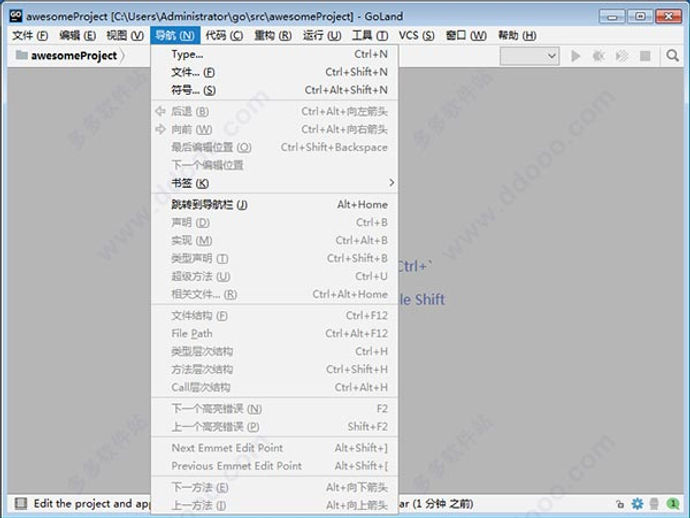This screenshot has height=518, width=690.
Task: Click the lock read-only status bar icon
Action: (620, 504)
